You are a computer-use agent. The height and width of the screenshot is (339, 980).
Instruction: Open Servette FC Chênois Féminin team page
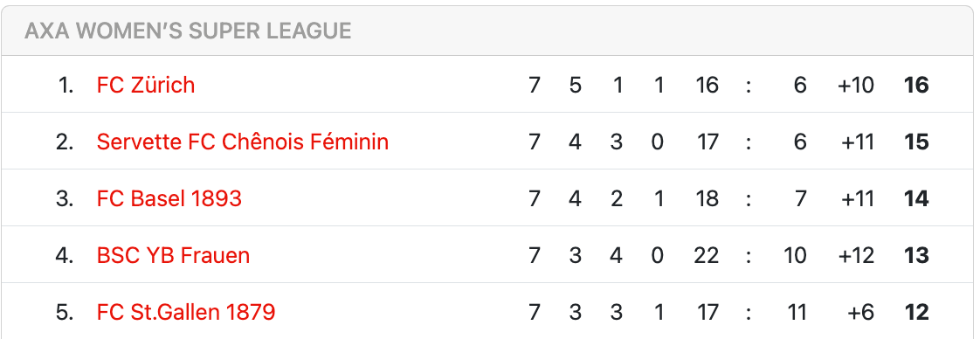pyautogui.click(x=243, y=142)
